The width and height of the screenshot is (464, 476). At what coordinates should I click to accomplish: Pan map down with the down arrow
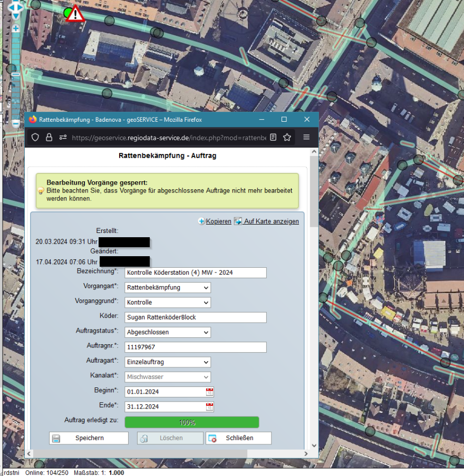(15, 16)
